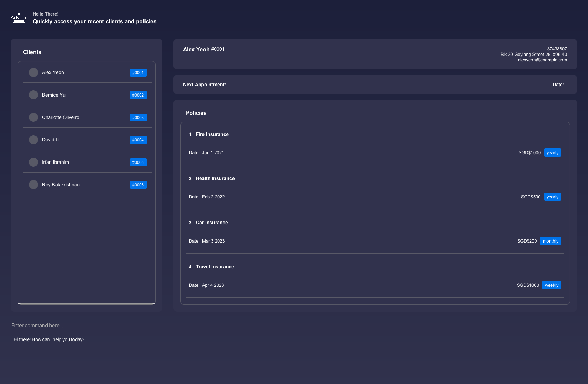Open the David Li client entry
The width and height of the screenshot is (588, 384).
tap(88, 140)
